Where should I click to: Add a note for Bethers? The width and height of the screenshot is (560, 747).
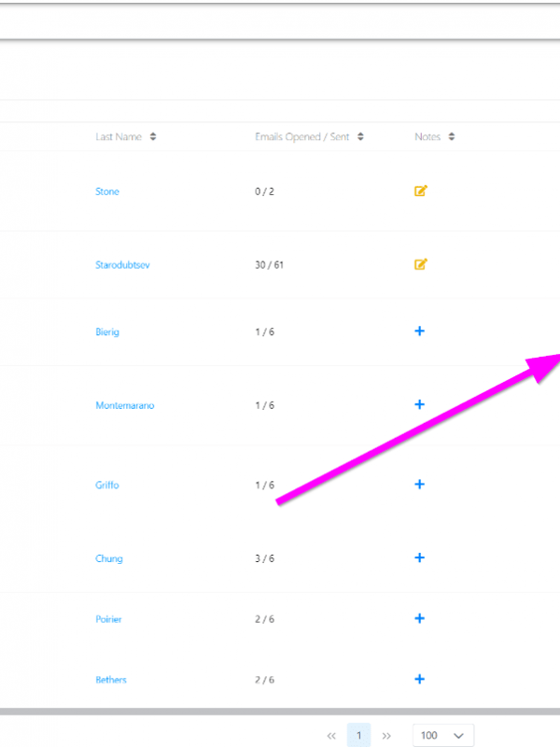pos(419,680)
